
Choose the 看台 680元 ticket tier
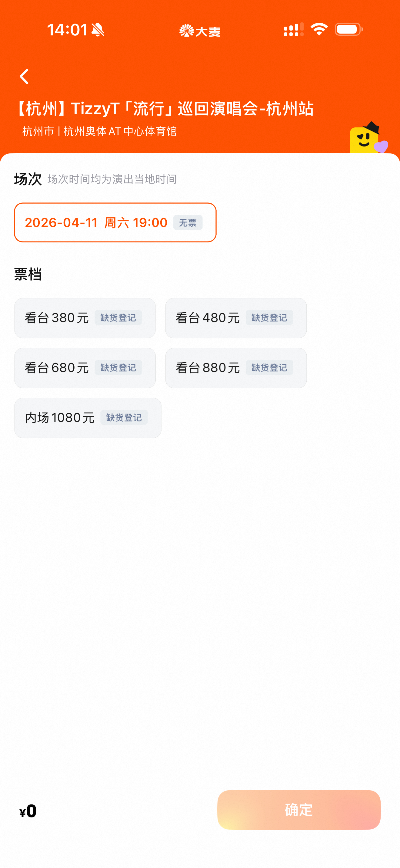[85, 368]
